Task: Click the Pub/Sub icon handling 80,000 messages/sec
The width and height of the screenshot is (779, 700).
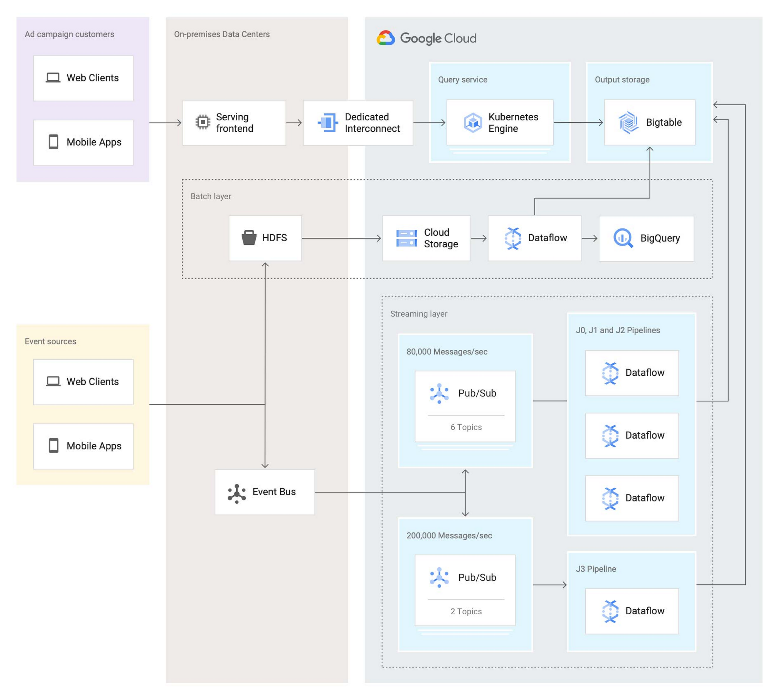Action: click(439, 393)
